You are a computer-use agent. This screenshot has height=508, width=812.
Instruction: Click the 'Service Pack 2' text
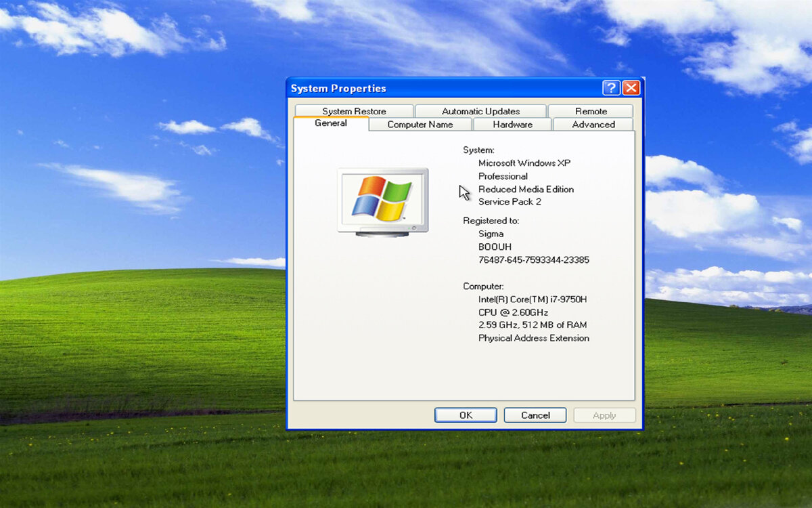510,202
